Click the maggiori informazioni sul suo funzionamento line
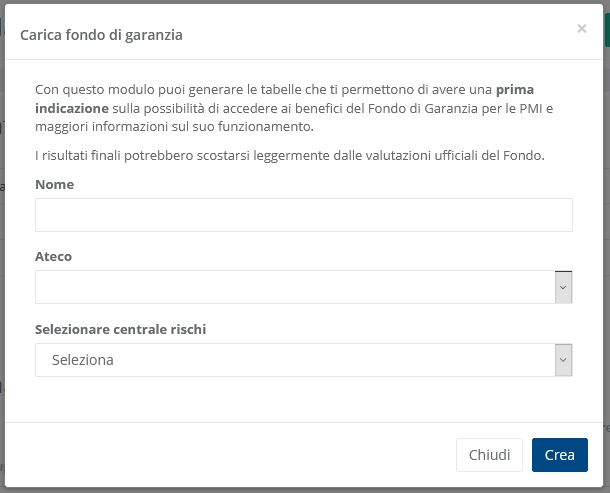This screenshot has height=493, width=610. [174, 126]
